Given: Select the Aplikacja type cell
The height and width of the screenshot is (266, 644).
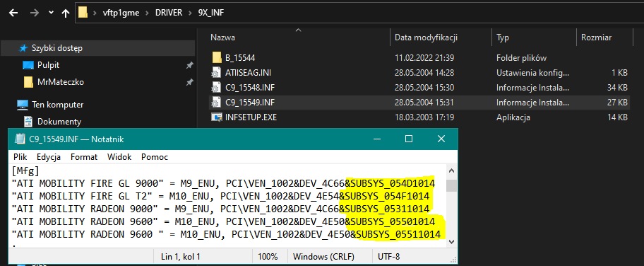Looking at the screenshot, I should pos(513,117).
